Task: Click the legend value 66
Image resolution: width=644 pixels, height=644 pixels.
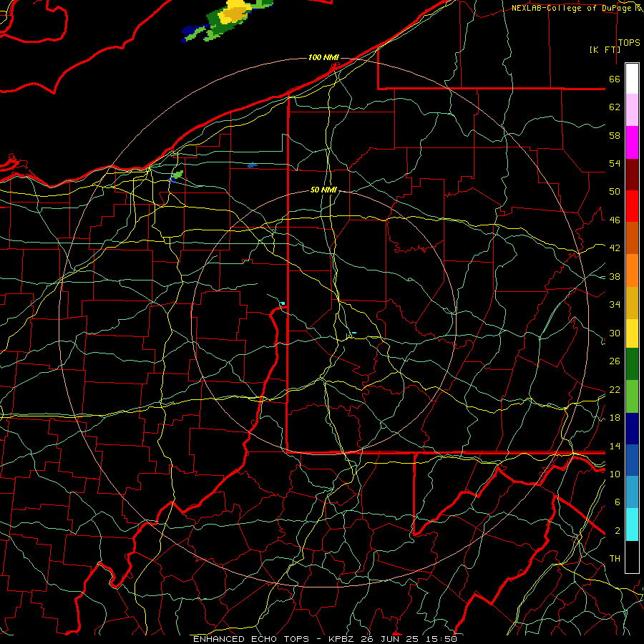Action: click(615, 79)
